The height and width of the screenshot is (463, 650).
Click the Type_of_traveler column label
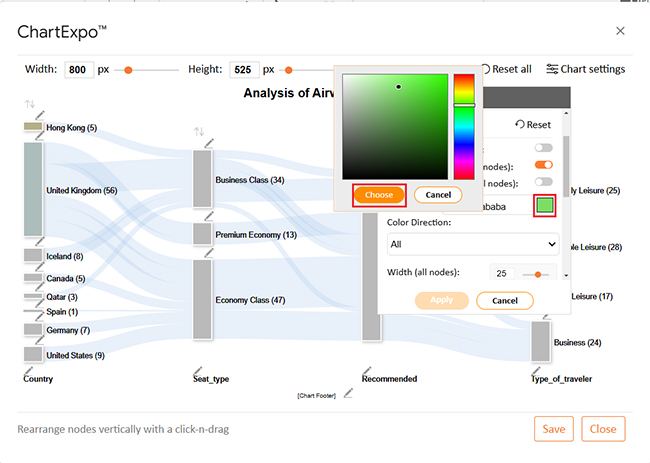561,379
